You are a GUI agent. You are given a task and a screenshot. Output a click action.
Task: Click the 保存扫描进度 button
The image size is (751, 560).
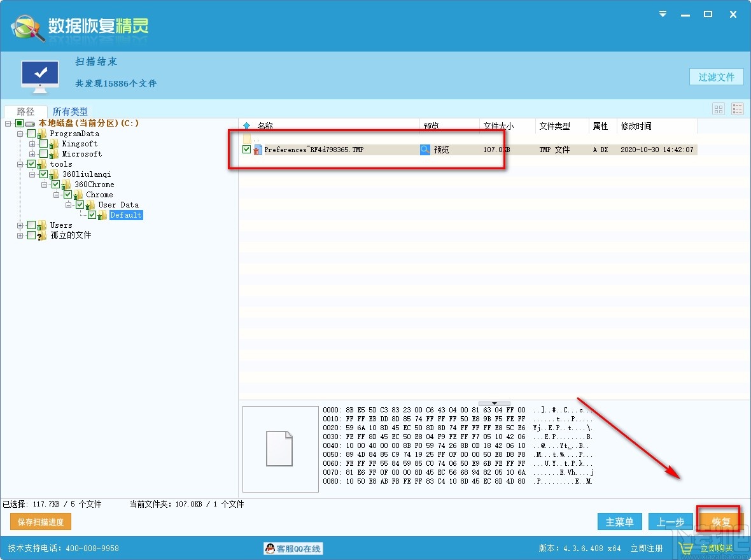coord(41,522)
